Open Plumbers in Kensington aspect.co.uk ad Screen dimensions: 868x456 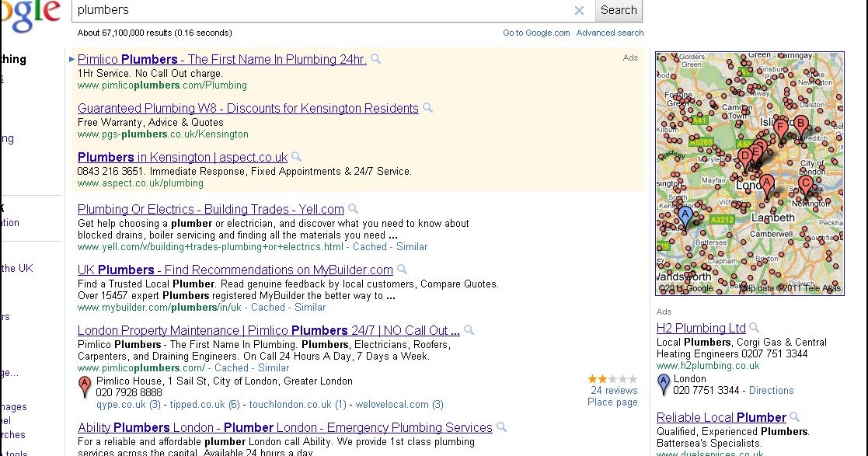[183, 157]
